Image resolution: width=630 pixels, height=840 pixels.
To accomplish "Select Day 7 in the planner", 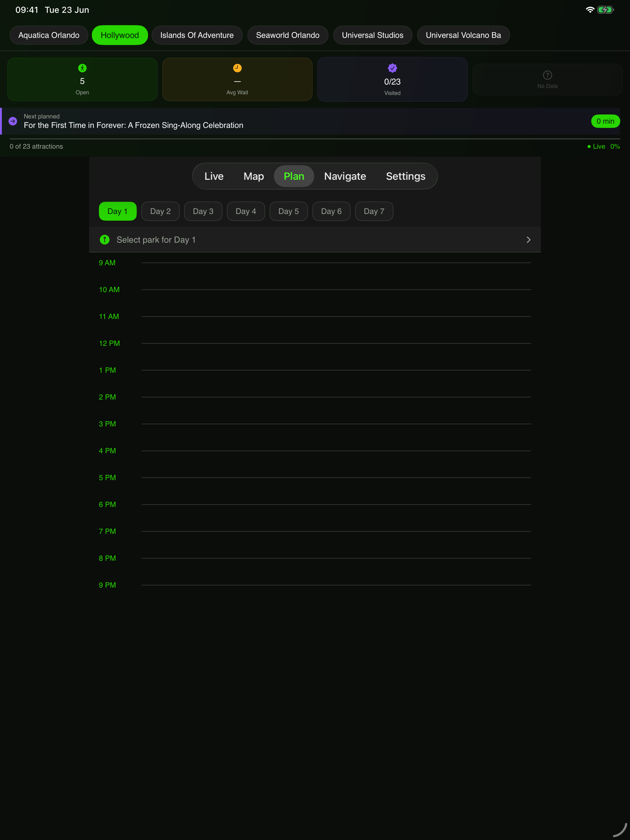I will point(374,211).
